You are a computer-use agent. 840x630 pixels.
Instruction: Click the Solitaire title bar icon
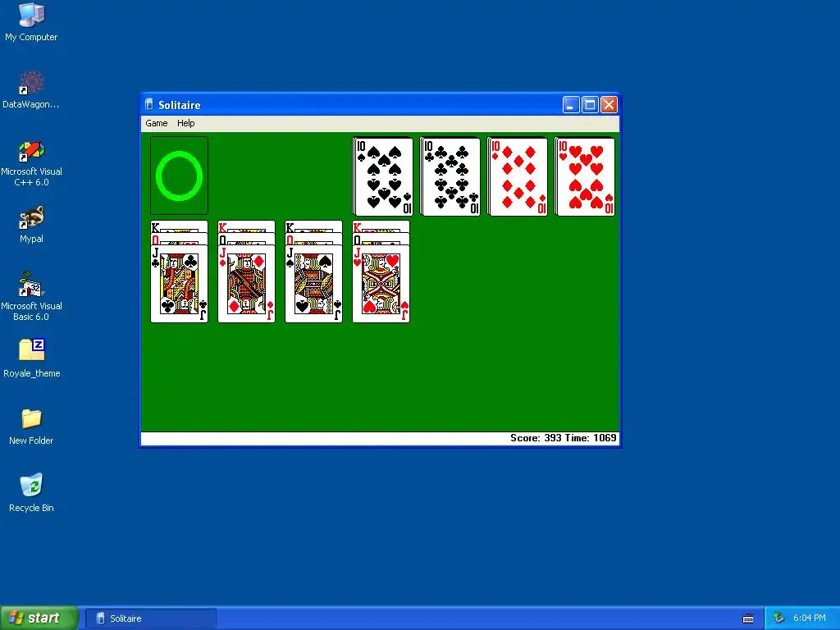149,104
